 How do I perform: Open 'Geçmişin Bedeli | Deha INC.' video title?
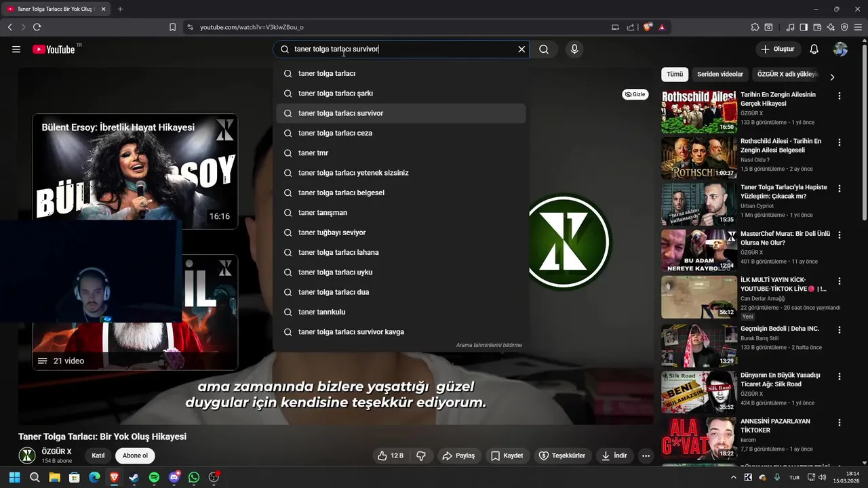point(780,328)
